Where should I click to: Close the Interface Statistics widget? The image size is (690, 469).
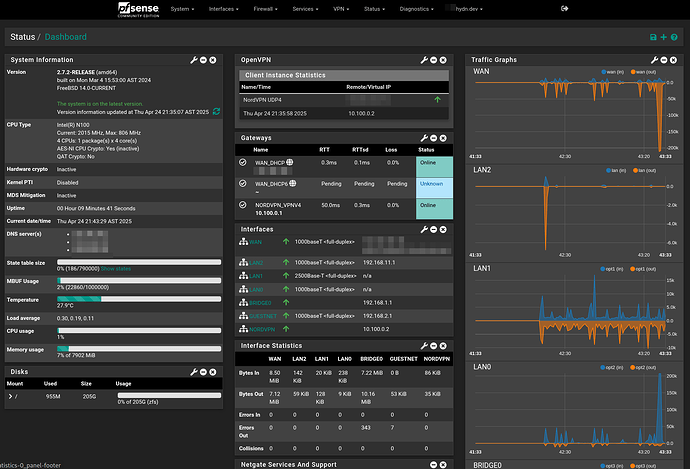[443, 346]
